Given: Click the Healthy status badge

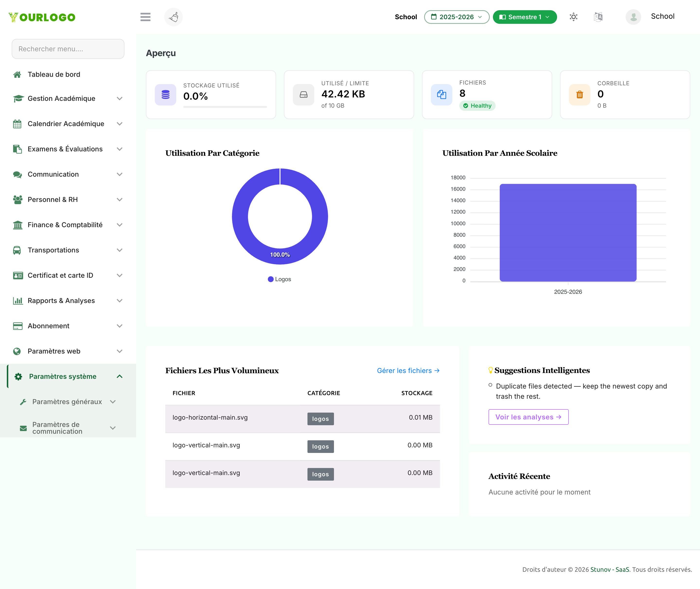Looking at the screenshot, I should 477,106.
